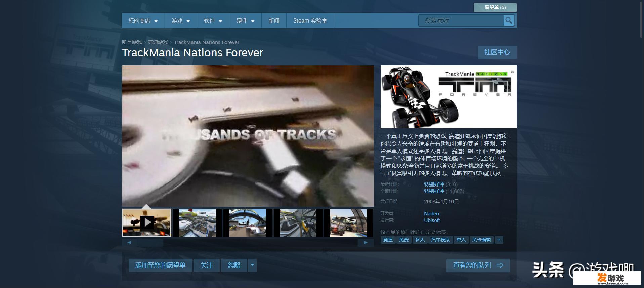Click the page vertical scrollbar
This screenshot has height=288, width=644.
[641, 20]
